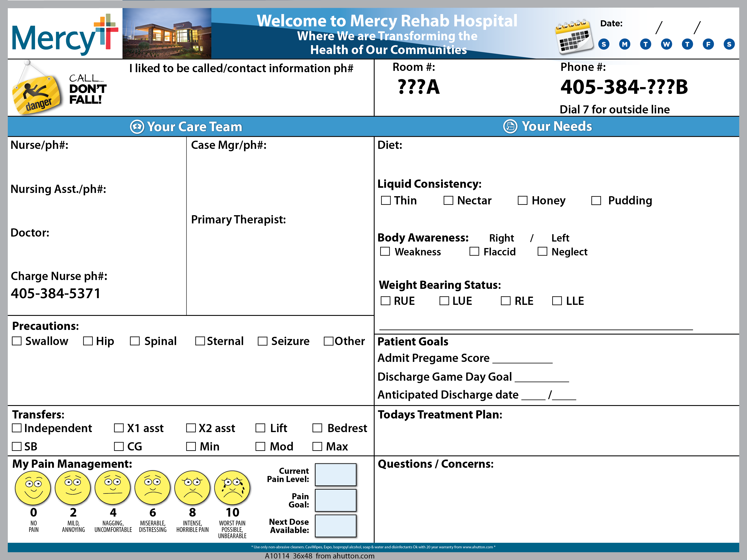Screen dimensions: 747x560
Task: Select the Friday F day circle
Action: point(708,44)
